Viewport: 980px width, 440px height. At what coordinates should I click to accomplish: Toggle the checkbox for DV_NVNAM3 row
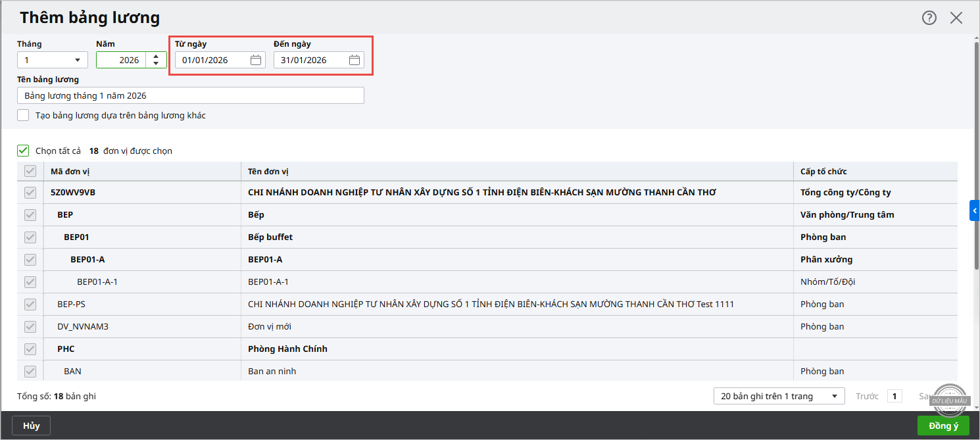coord(30,327)
